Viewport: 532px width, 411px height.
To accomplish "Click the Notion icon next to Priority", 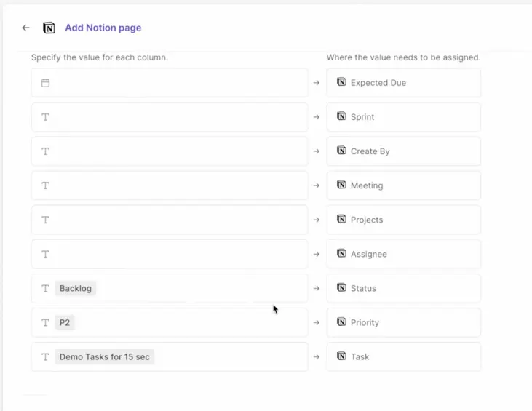I will [341, 322].
